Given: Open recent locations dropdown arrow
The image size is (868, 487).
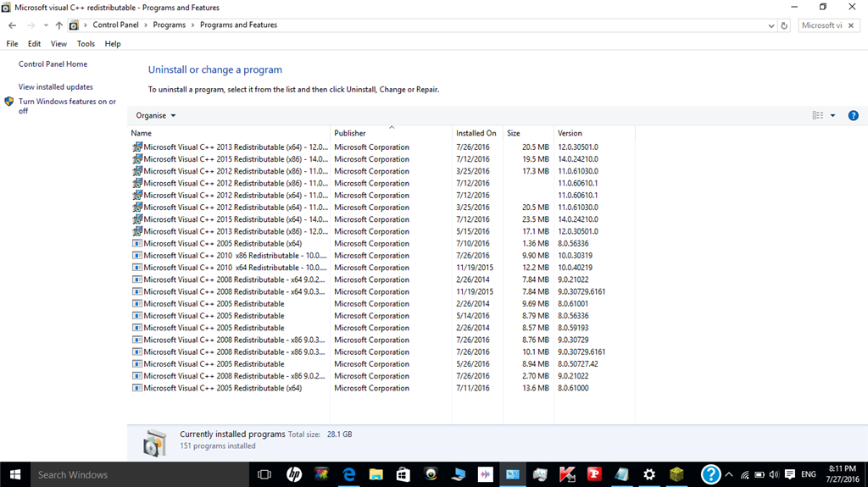Looking at the screenshot, I should [x=46, y=25].
